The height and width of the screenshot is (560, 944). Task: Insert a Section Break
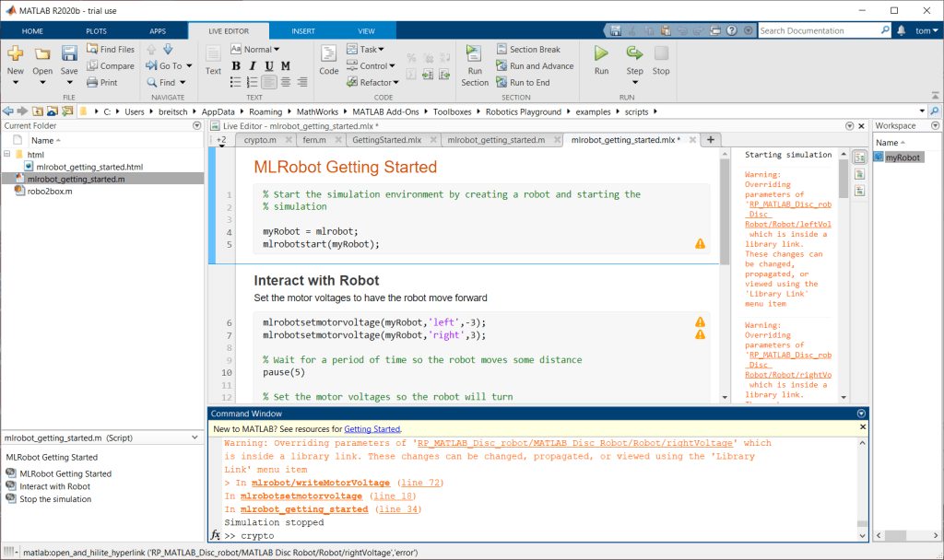526,50
